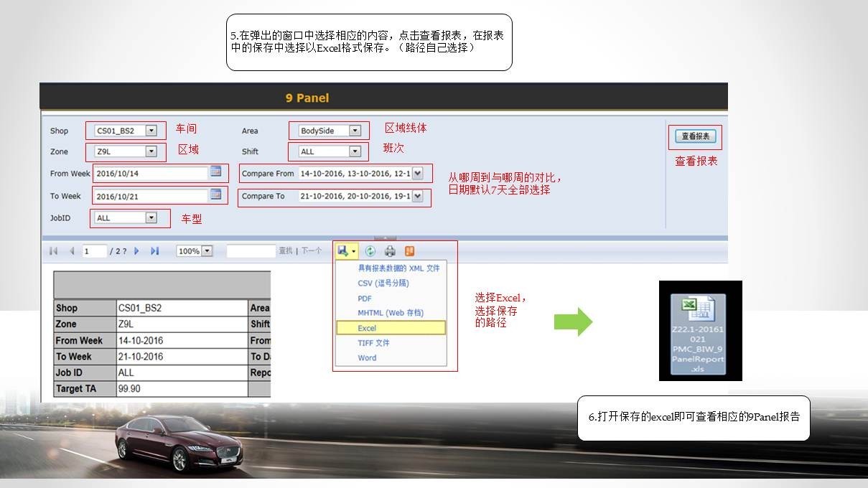
Task: Click the search text field in toolbar
Action: [x=251, y=251]
